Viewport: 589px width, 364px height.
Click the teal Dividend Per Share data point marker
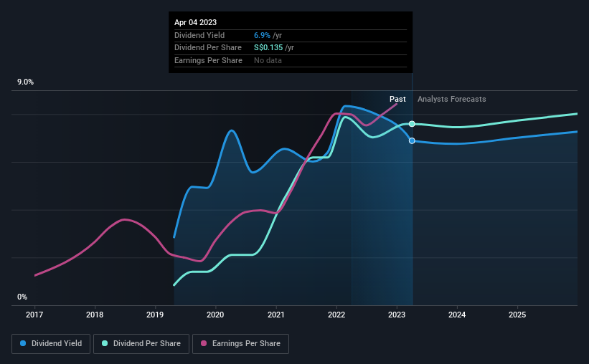point(412,124)
